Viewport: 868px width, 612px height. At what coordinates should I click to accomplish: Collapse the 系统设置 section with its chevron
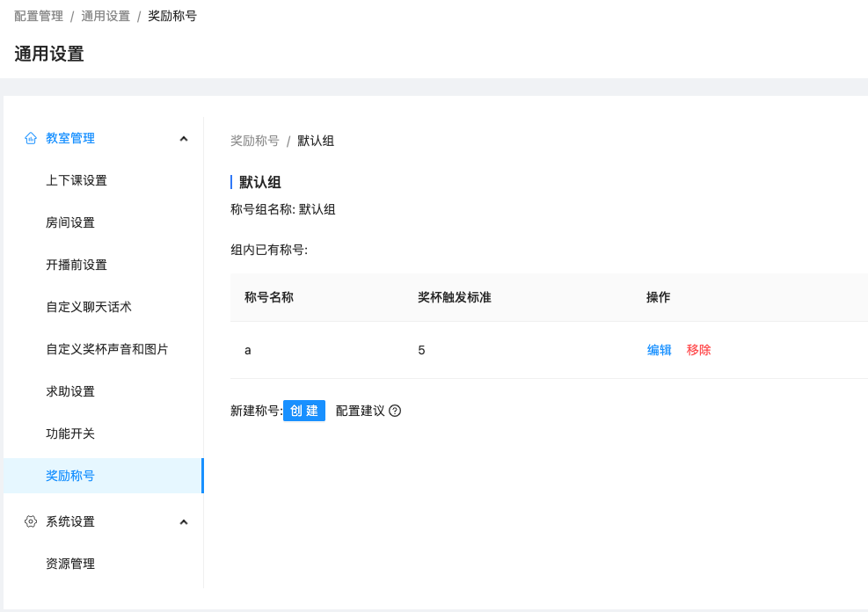[x=183, y=521]
